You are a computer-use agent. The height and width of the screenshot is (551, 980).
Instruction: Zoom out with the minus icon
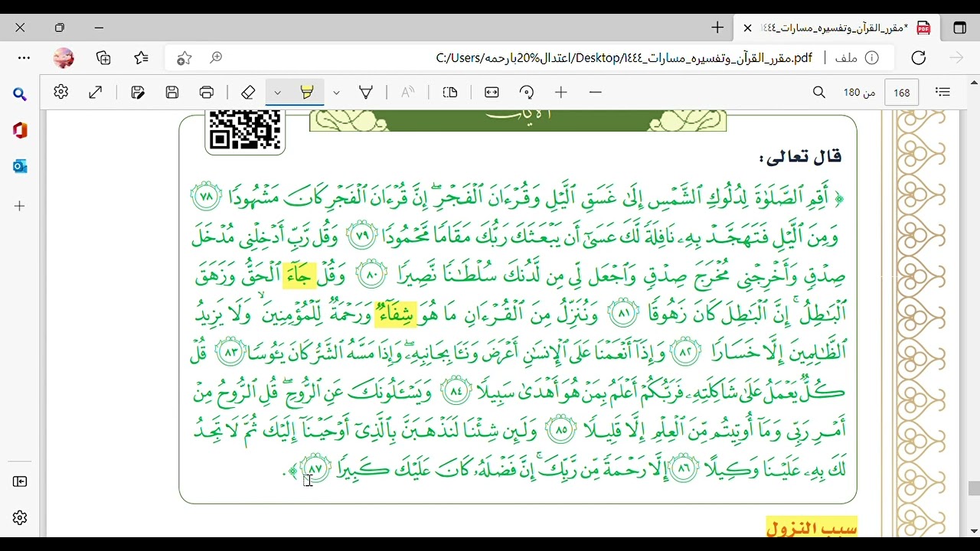pyautogui.click(x=596, y=92)
